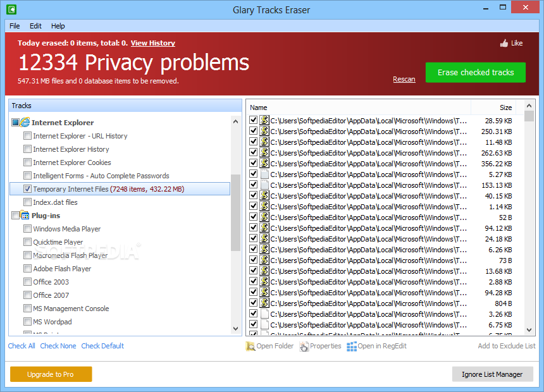
Task: Click the file list scrollbar thumb
Action: (529, 116)
